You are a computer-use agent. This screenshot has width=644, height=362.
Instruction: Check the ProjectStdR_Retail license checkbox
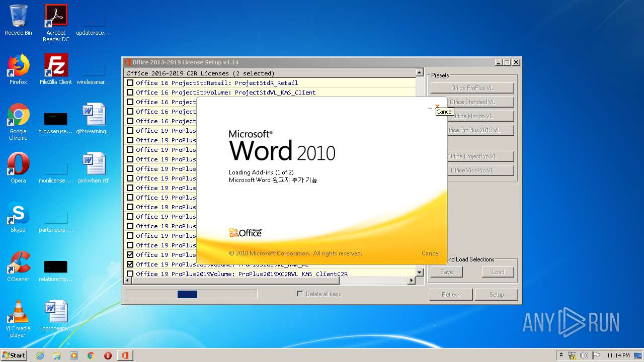(130, 83)
